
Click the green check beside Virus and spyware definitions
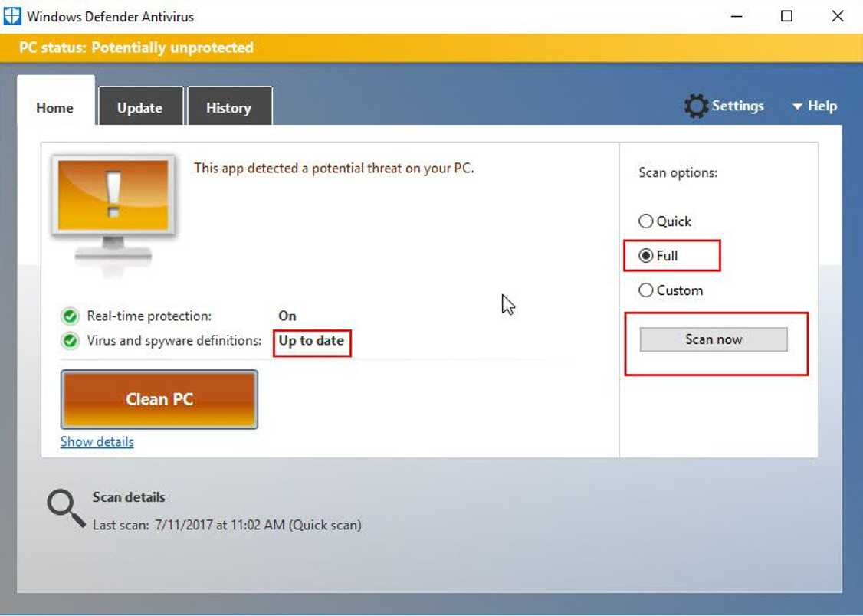pos(70,341)
